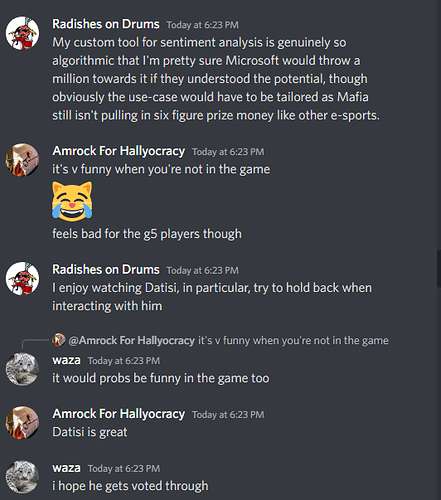Click Radishes on Drums avatar beside the Datisi message
Screen dimensions: 441x500
22,278
